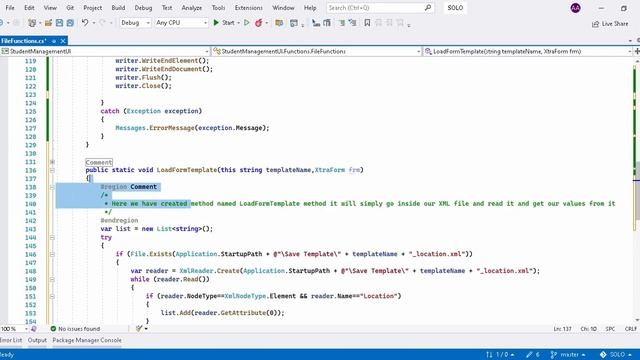Collapse the try block at line 144
Image resolution: width=640 pixels, height=360 pixels.
[x=52, y=238]
